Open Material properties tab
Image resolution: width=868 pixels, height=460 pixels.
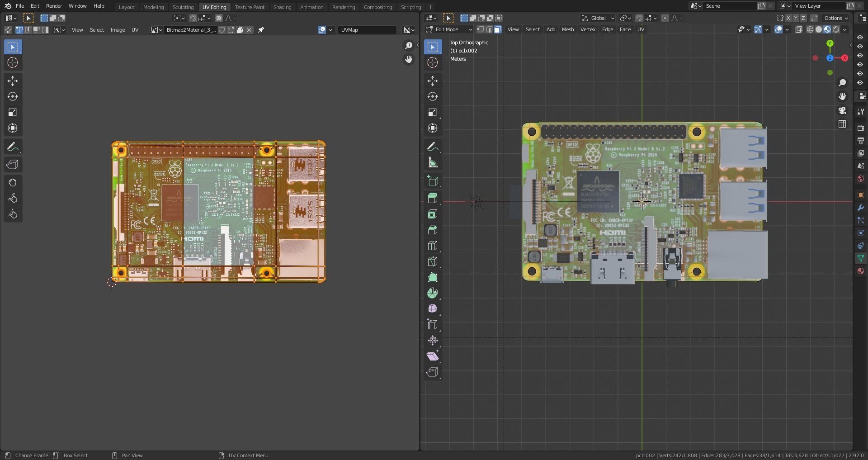[x=860, y=271]
